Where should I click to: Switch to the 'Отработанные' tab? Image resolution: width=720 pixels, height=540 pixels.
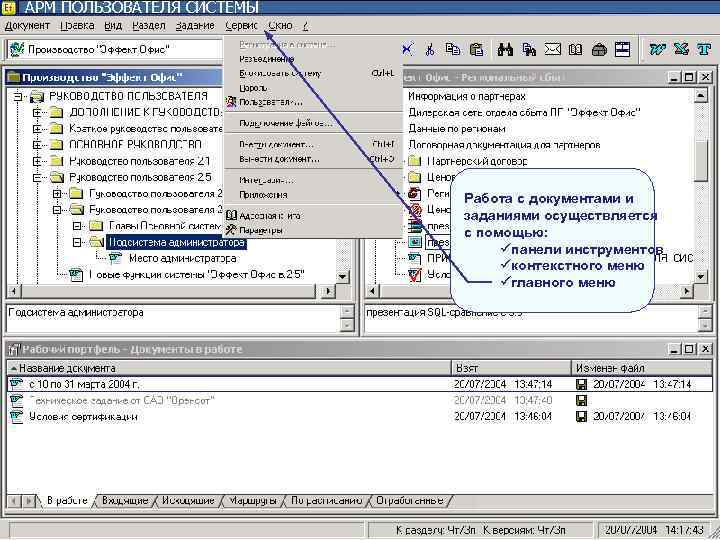click(410, 501)
